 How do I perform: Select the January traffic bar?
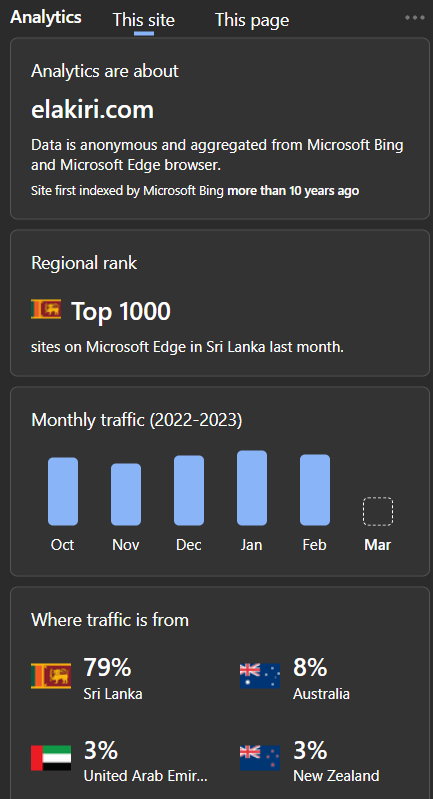[x=252, y=488]
